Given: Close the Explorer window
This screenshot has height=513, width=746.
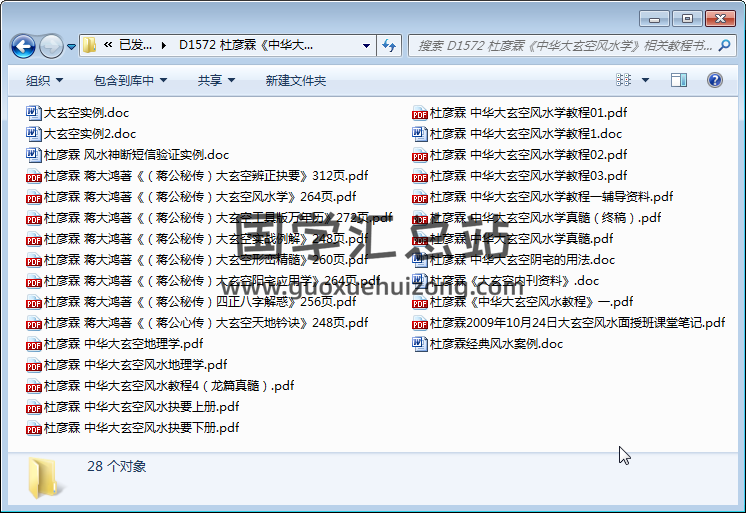Looking at the screenshot, I should click(x=720, y=19).
